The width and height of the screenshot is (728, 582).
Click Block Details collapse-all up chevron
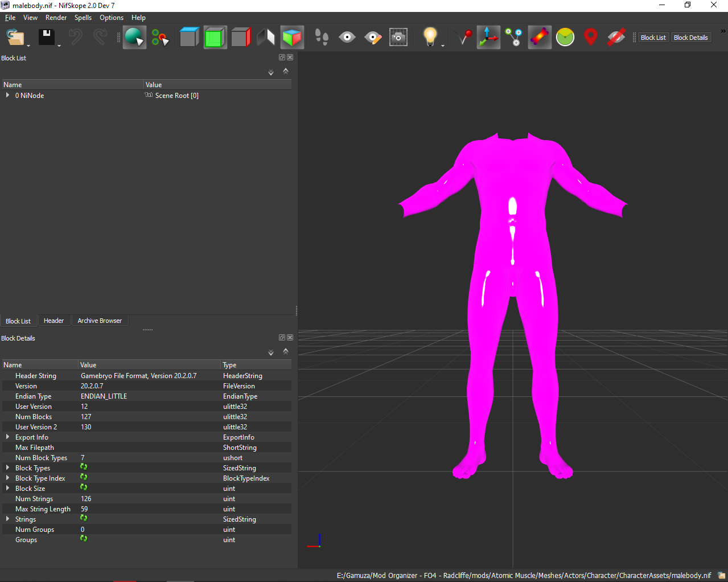[x=286, y=351]
